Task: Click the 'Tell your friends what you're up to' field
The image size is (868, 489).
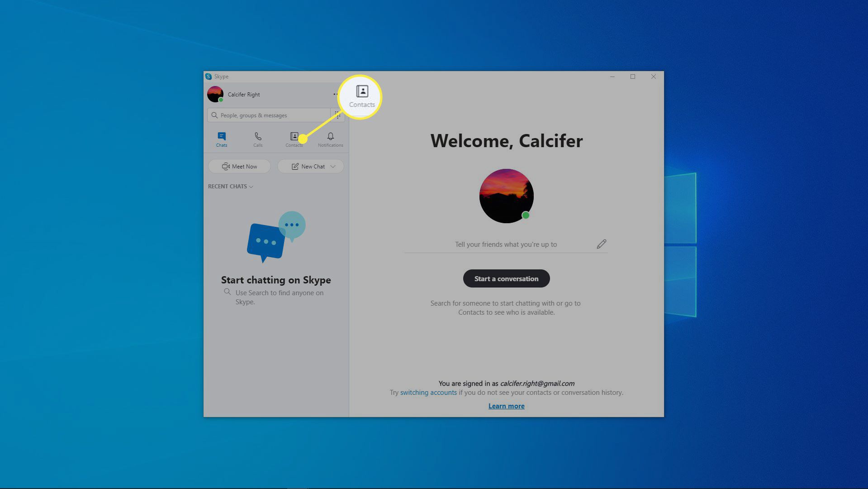Action: coord(505,244)
